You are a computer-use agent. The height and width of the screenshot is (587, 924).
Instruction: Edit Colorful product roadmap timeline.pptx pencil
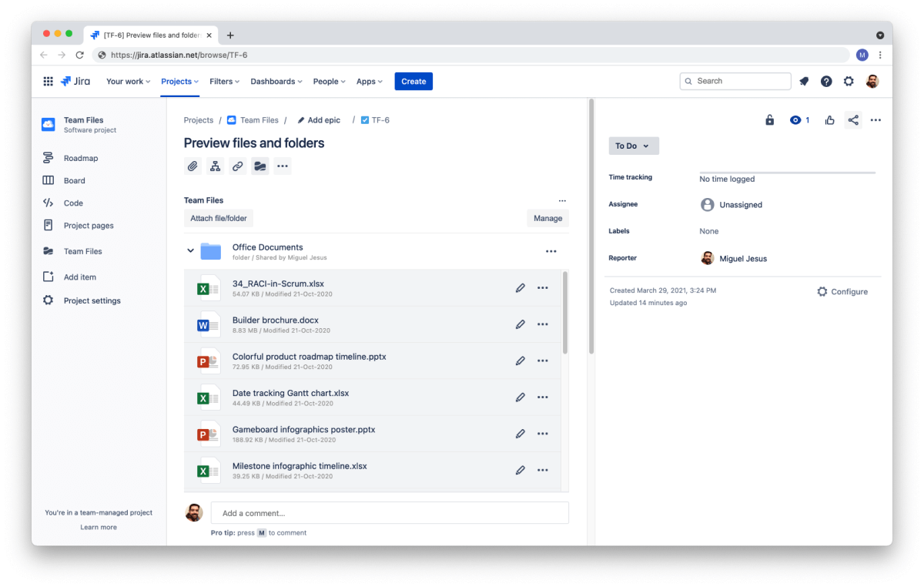[x=521, y=361]
